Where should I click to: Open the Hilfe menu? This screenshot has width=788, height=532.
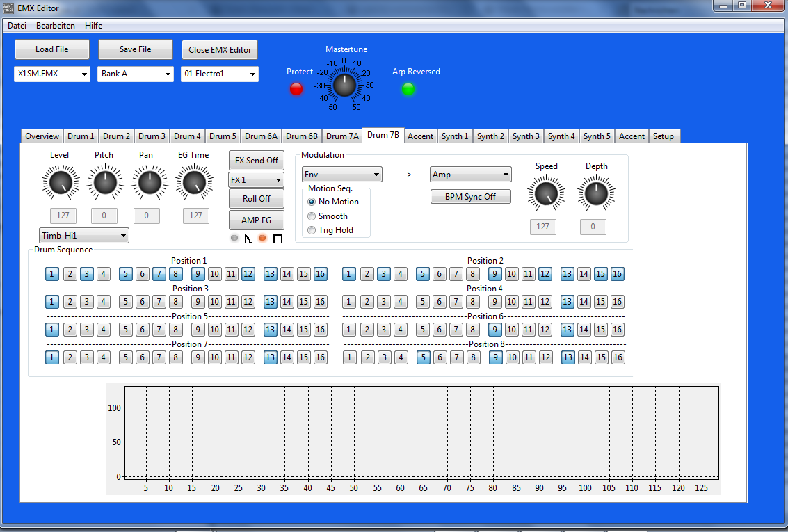(93, 26)
